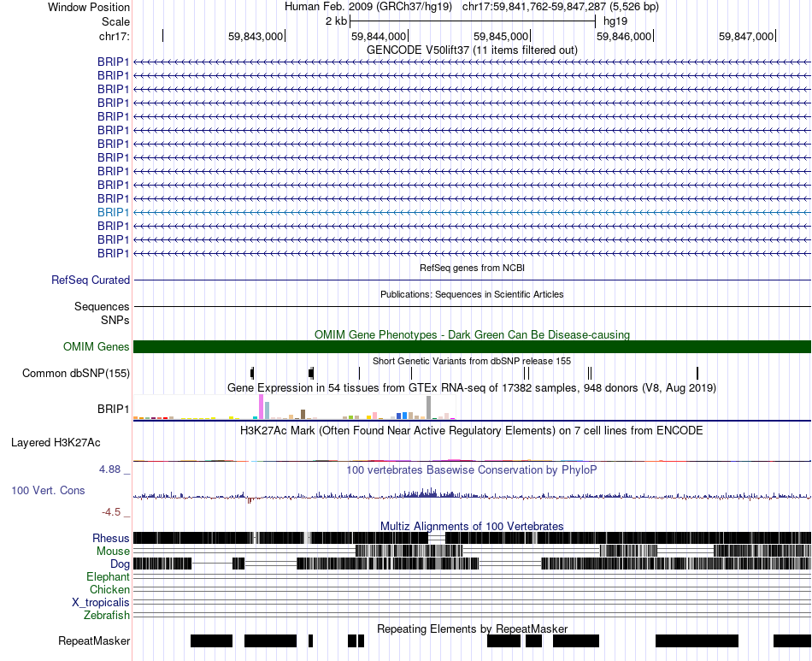Viewport: 812px width, 661px height.
Task: Open the RepeatMasker track label
Action: click(94, 641)
